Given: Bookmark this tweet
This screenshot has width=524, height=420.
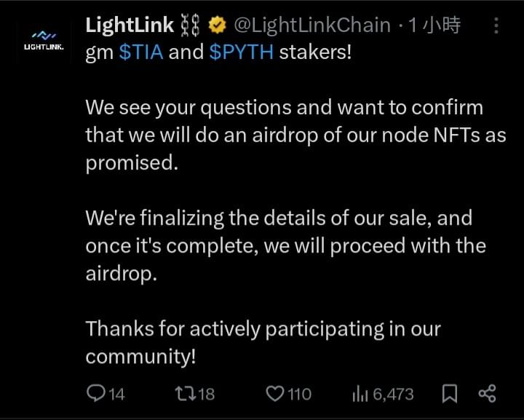Looking at the screenshot, I should click(x=450, y=393).
